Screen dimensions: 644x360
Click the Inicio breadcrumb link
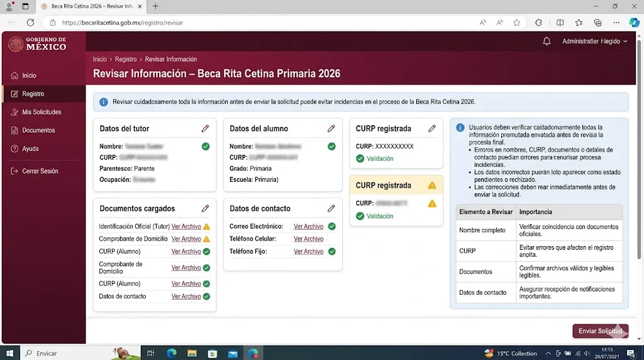point(100,59)
